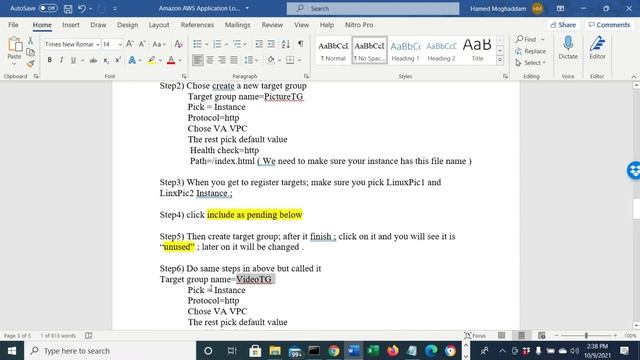The image size is (640, 360).
Task: Open the Select dropdown
Action: pyautogui.click(x=530, y=63)
